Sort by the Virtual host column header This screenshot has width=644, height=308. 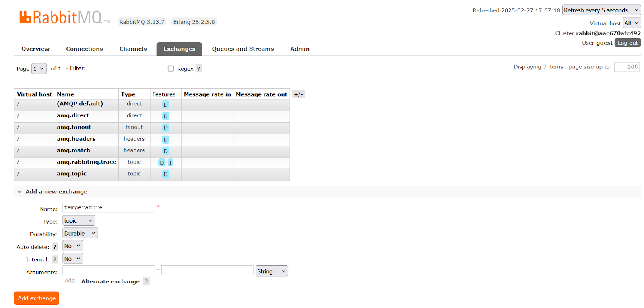coord(34,94)
